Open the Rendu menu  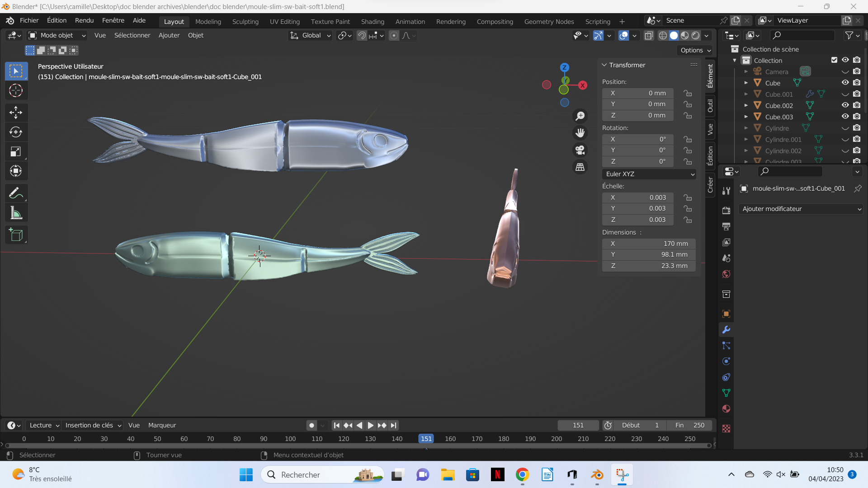[x=84, y=20]
